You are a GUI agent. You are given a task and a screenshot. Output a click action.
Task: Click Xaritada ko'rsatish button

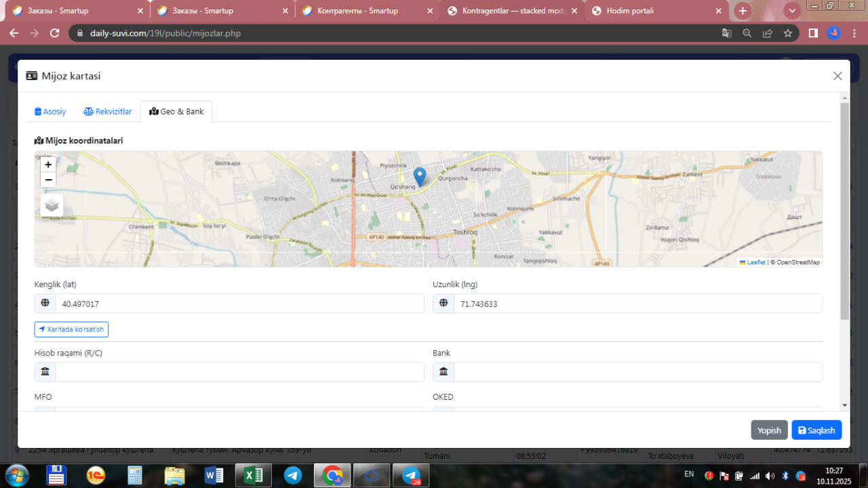[71, 329]
